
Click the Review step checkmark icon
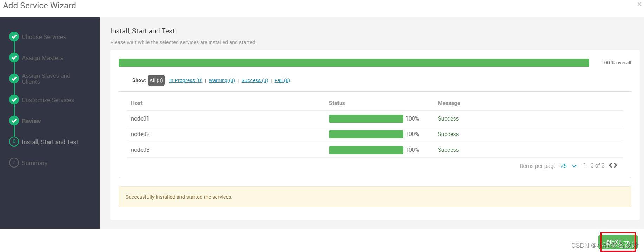point(14,121)
